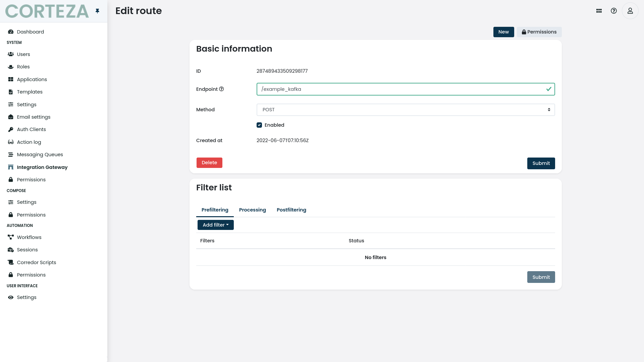Viewport: 644px width, 362px height.
Task: Open Corredor Scripts in the sidebar
Action: [36, 262]
